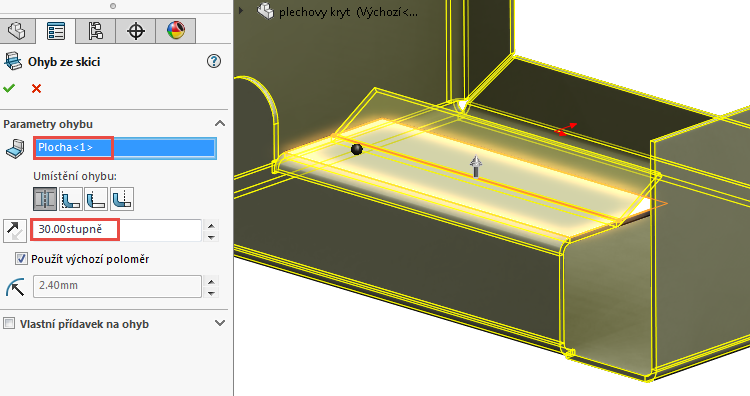This screenshot has height=396, width=750.
Task: Reverse the bend direction arrow button
Action: (15, 231)
